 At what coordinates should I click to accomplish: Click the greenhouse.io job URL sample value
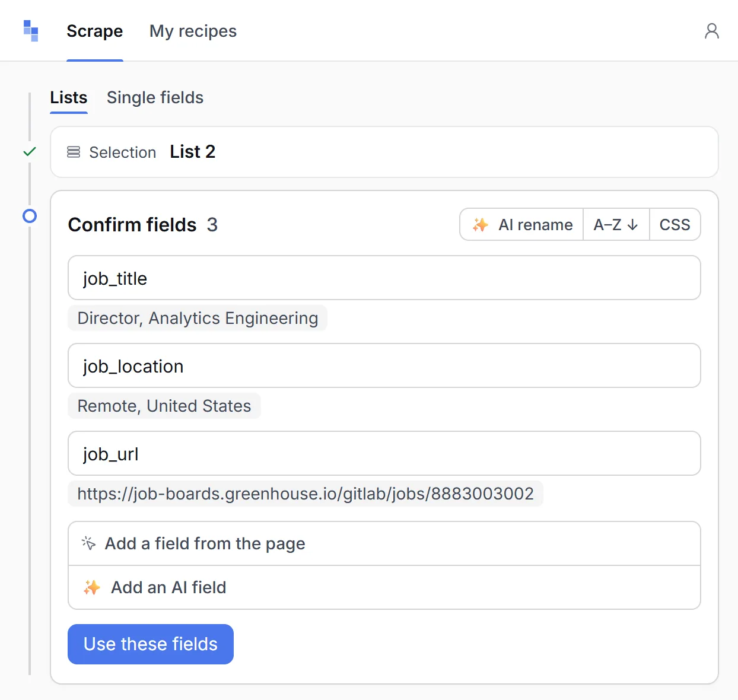(306, 494)
